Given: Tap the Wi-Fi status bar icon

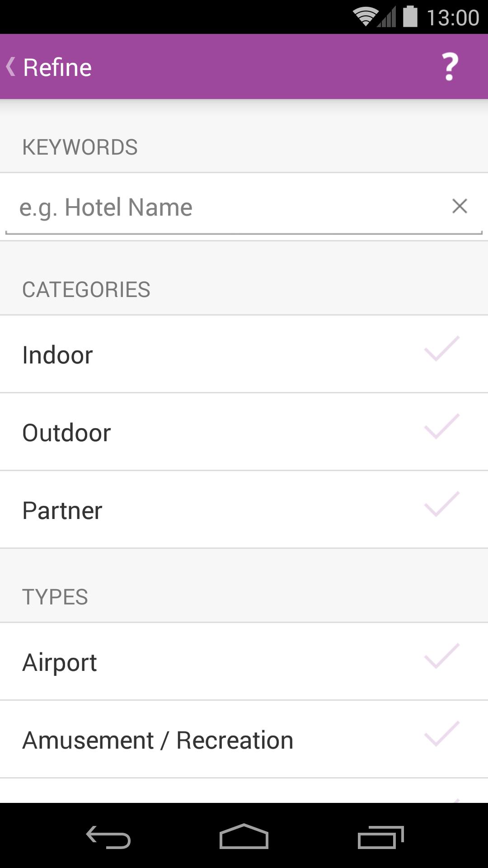Looking at the screenshot, I should click(x=365, y=17).
